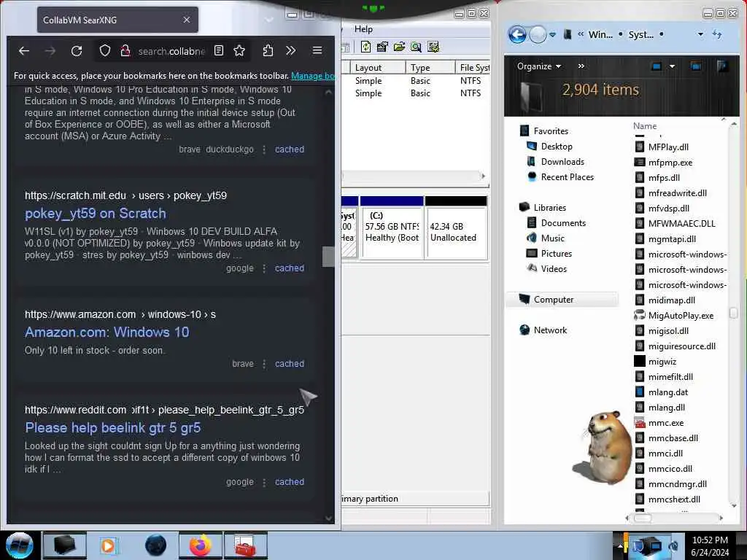The height and width of the screenshot is (560, 747).
Task: Open the red toolbox taskbar app
Action: (x=245, y=545)
